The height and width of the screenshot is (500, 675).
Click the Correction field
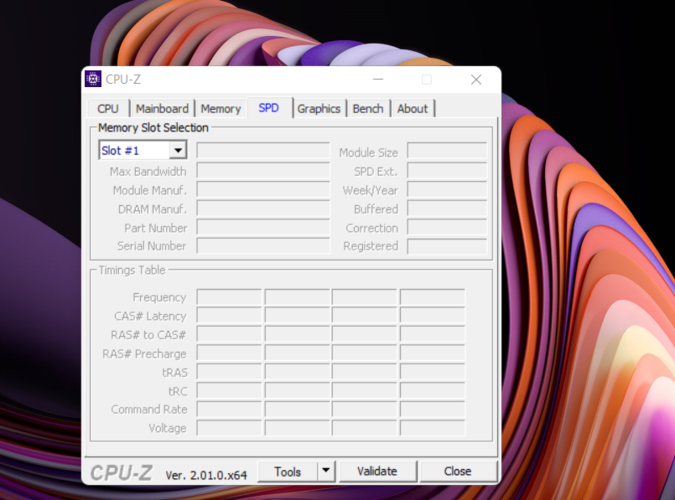click(447, 227)
